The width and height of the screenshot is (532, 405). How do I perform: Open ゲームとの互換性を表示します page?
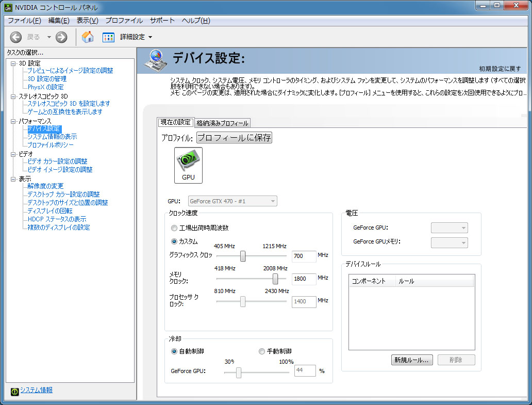coord(65,111)
